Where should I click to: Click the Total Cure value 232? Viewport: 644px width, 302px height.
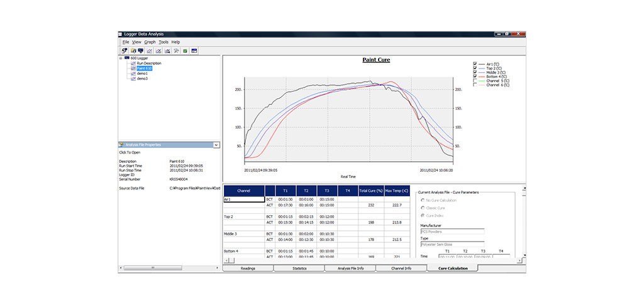click(371, 205)
